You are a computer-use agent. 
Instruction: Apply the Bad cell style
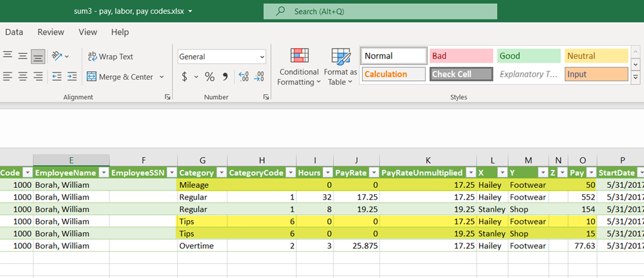coord(461,56)
